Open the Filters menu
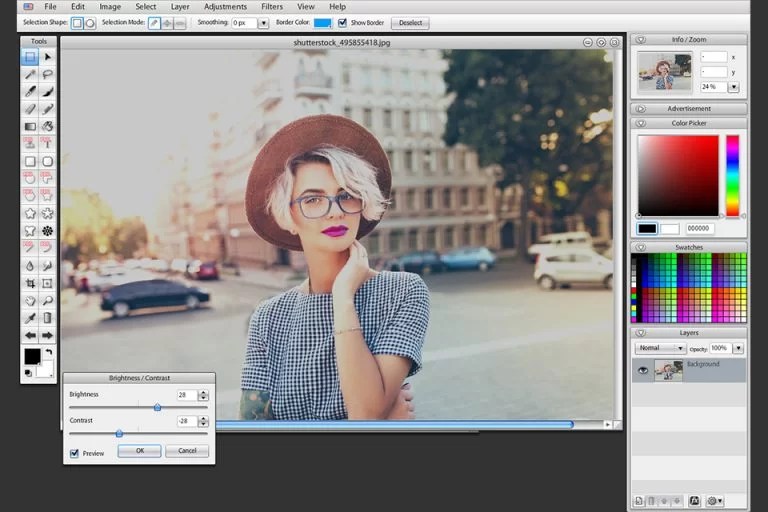 tap(272, 7)
